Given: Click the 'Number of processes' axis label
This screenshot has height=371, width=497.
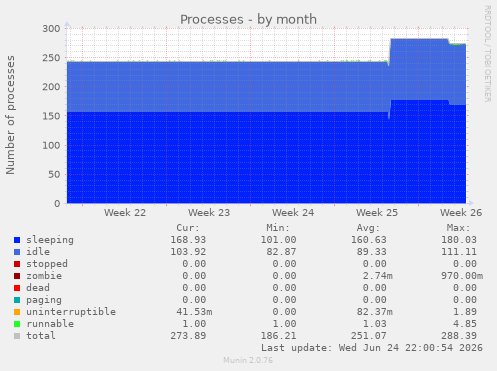Looking at the screenshot, I should 10,115.
